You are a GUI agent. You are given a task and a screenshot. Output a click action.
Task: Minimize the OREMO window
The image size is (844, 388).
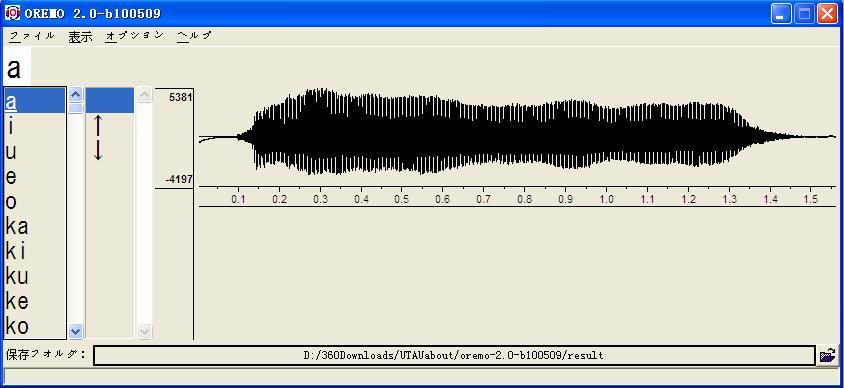click(x=780, y=13)
